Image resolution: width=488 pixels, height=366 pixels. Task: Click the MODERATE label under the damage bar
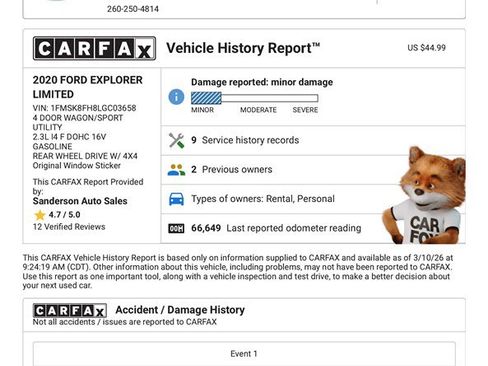pos(258,110)
